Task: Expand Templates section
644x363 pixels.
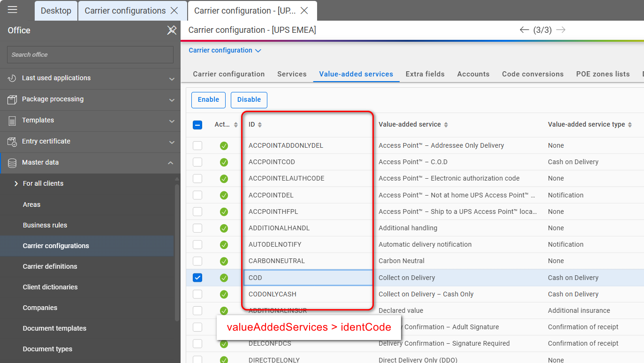Action: (x=172, y=121)
